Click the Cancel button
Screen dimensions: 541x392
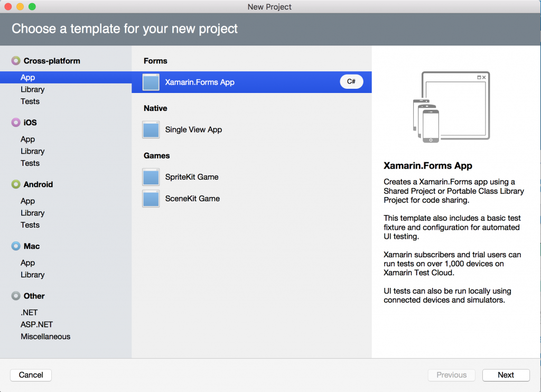tap(31, 375)
